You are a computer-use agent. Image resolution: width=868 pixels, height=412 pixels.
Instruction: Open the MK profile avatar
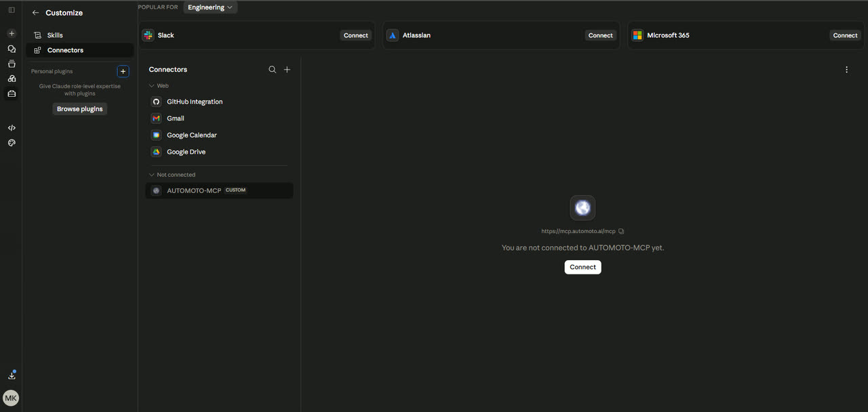[x=11, y=398]
